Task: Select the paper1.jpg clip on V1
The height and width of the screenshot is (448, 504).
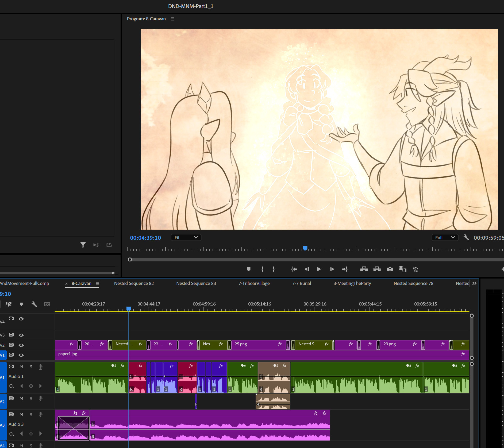Action: coord(262,354)
